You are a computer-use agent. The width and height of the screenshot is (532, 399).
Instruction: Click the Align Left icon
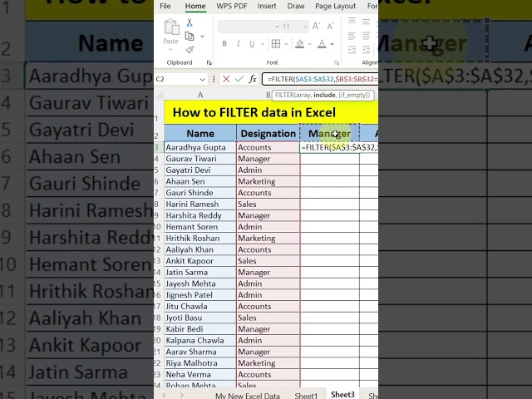352,35
